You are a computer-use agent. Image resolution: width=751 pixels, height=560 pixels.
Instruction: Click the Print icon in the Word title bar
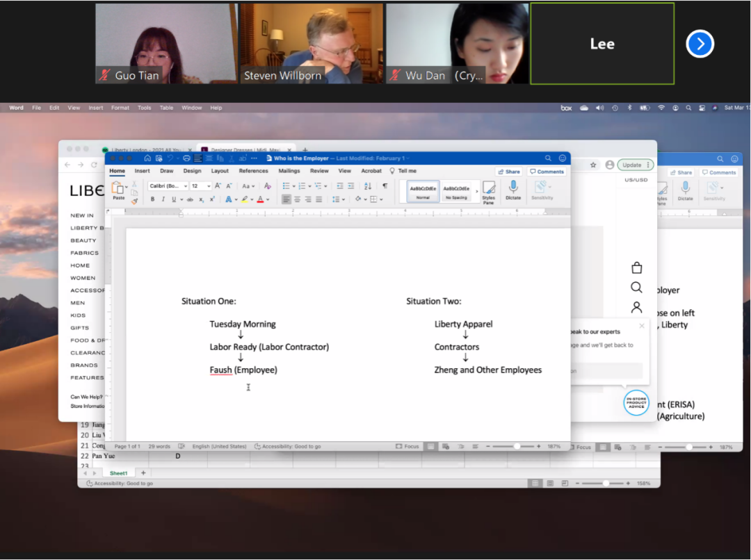[187, 158]
